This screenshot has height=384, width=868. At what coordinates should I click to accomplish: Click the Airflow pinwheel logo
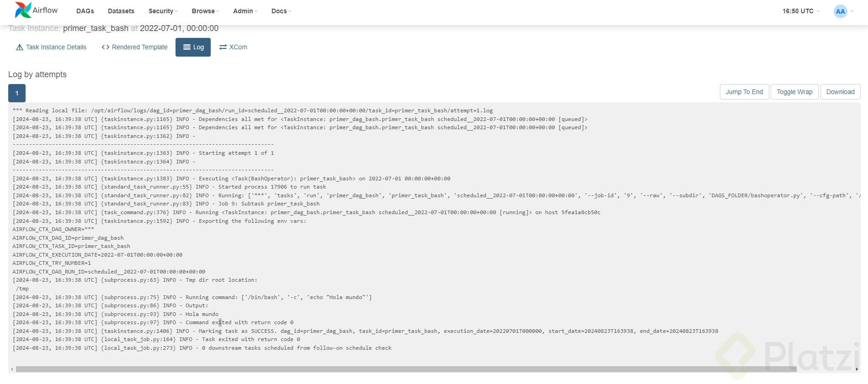point(23,10)
